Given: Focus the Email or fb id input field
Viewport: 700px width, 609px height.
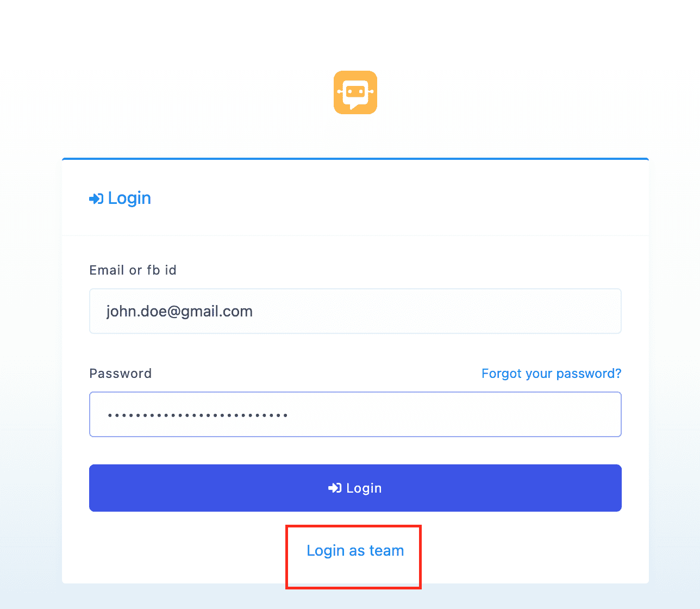Looking at the screenshot, I should click(355, 311).
